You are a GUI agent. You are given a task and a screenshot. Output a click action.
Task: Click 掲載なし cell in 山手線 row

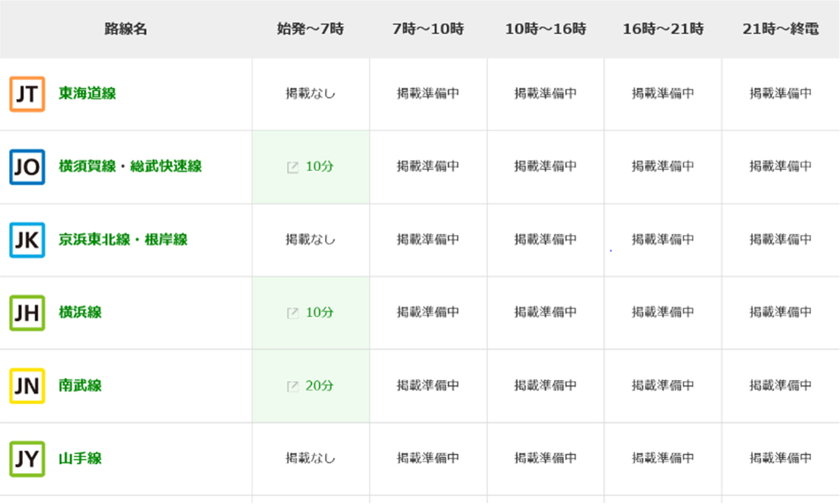click(x=310, y=458)
